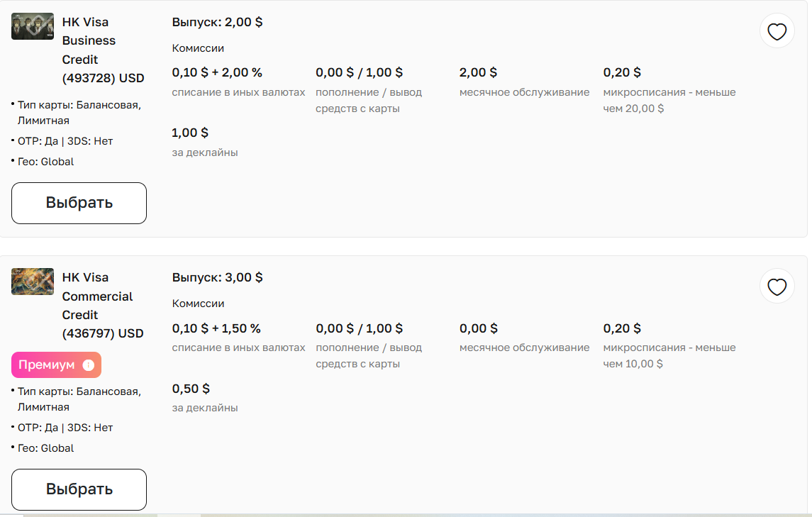Click 'месячное обслуживание' label in Business card
Viewport: 812px width, 517px height.
[524, 92]
